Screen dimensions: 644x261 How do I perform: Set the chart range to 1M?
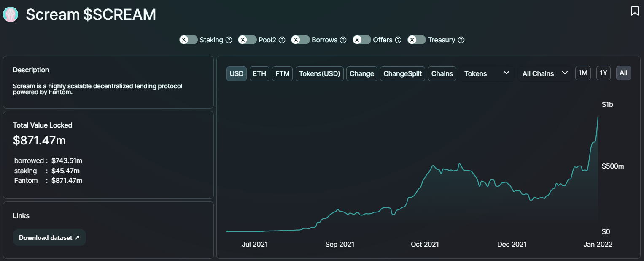pos(583,73)
